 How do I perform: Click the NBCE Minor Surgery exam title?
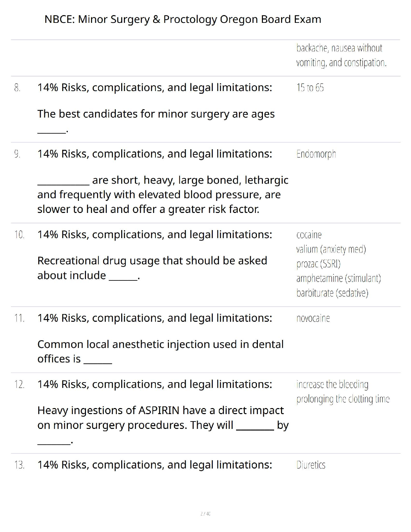click(183, 19)
